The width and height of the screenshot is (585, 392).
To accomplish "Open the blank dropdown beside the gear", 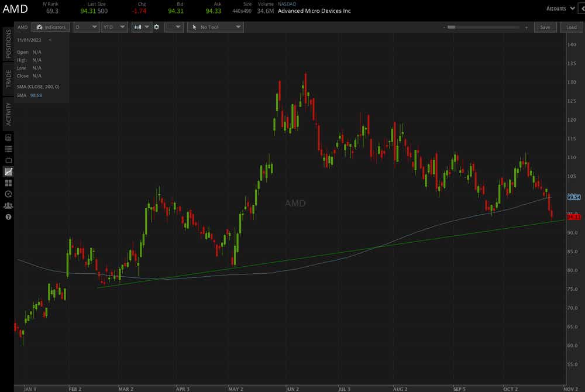I will 174,27.
